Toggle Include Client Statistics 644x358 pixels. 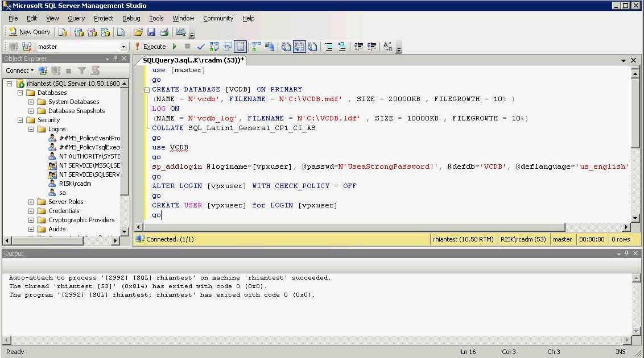pos(270,47)
